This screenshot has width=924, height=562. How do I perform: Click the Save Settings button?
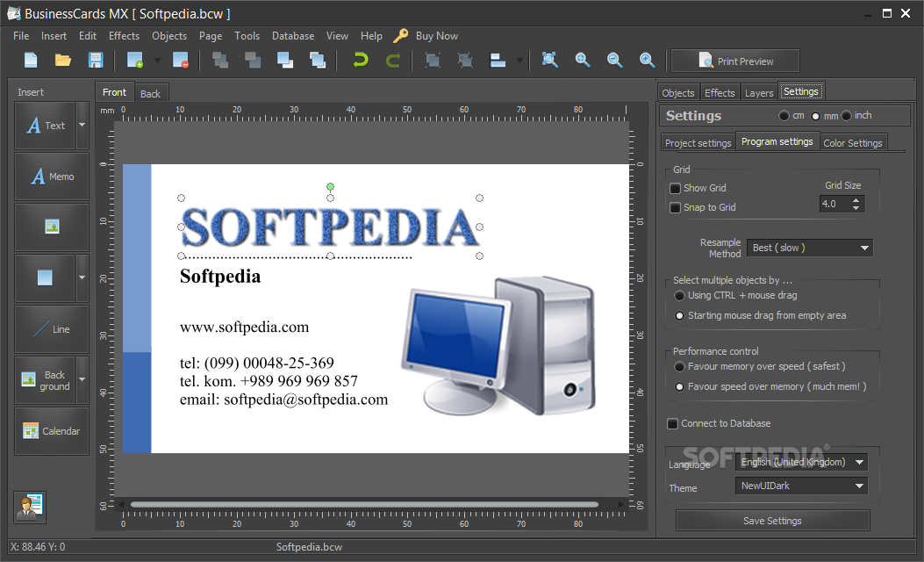pos(772,521)
